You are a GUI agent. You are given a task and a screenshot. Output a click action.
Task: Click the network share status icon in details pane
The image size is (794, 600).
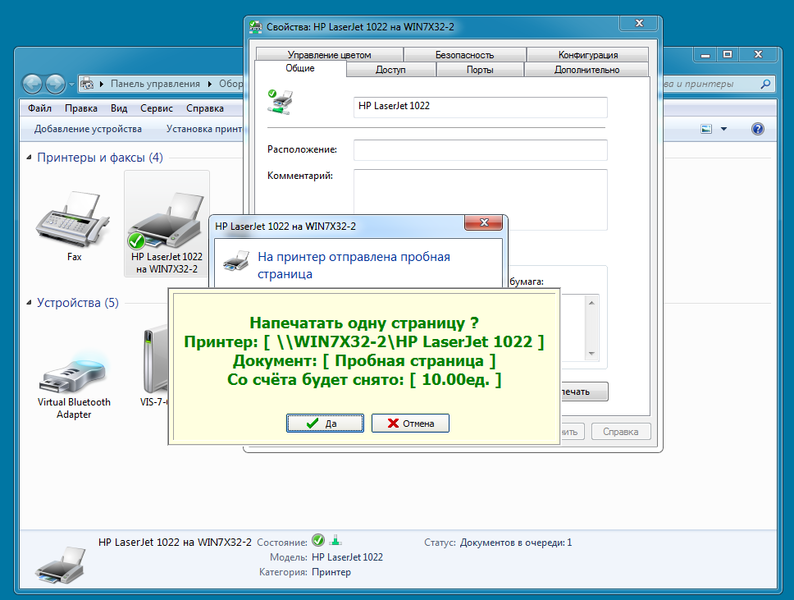coord(335,541)
